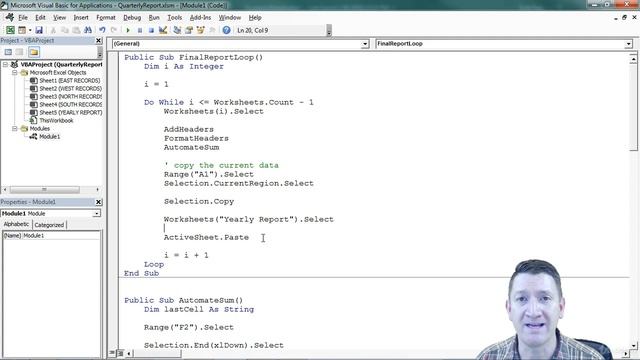Viewport: 640px width, 360px height.
Task: Click the blue Help question mark icon
Action: 227,30
